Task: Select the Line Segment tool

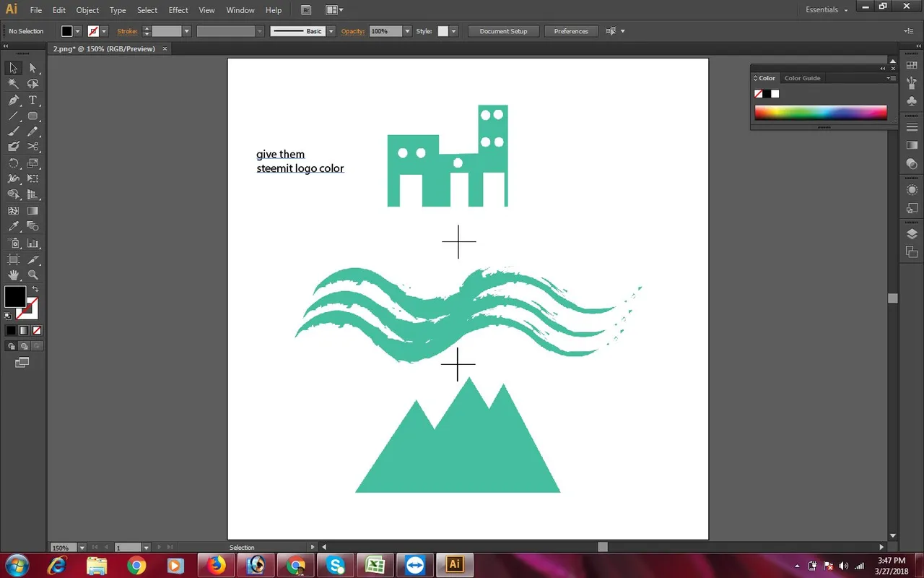Action: 13,116
